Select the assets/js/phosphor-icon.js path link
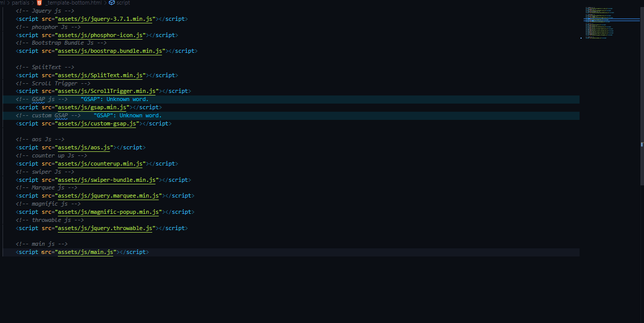Image resolution: width=644 pixels, height=323 pixels. coord(100,35)
